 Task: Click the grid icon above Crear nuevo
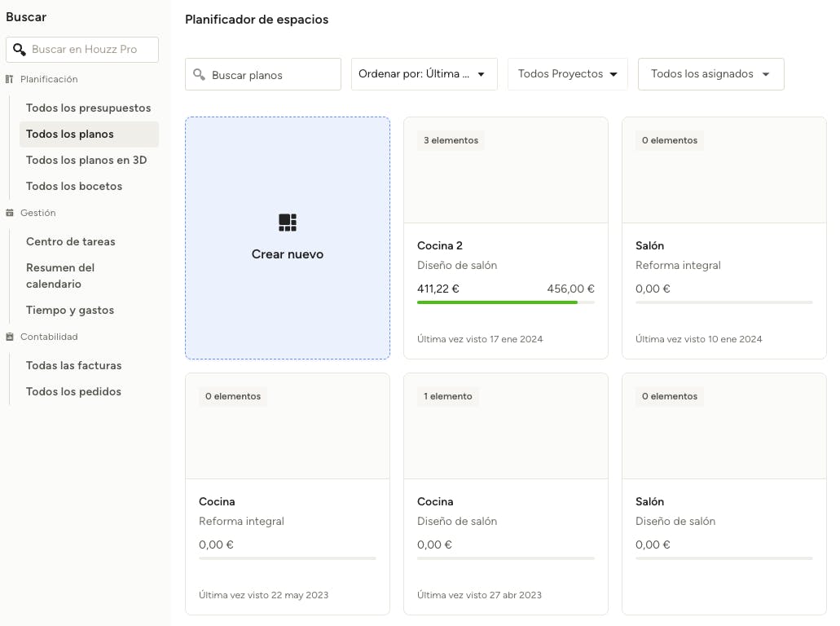288,223
